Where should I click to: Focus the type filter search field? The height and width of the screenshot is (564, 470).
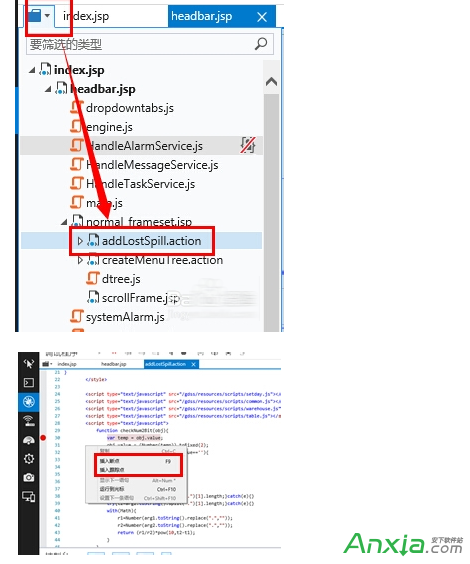pos(149,44)
